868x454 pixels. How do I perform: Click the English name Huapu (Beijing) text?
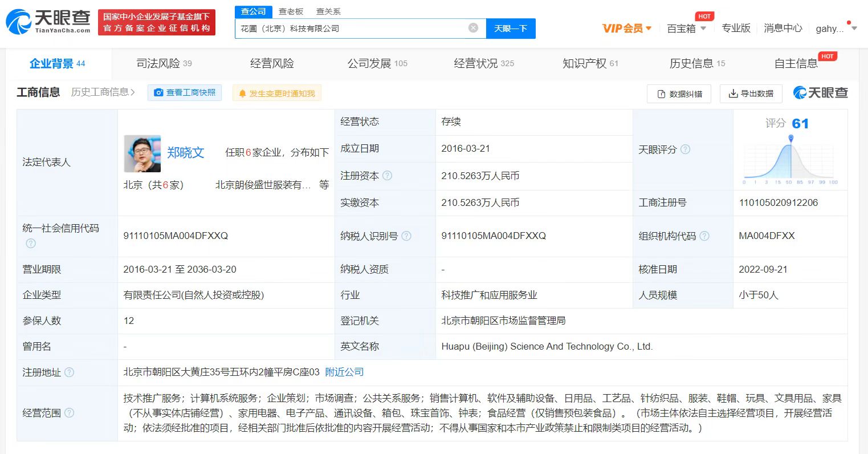pos(547,346)
